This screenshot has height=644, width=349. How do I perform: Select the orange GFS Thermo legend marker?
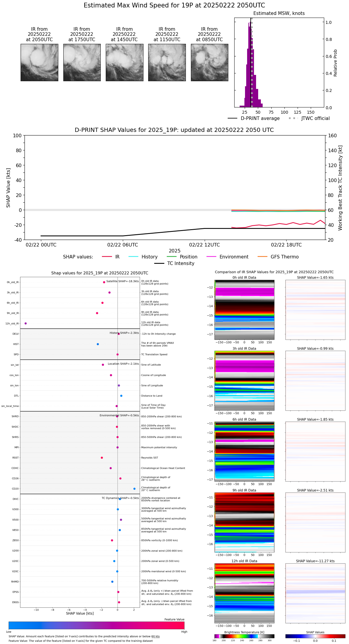pyautogui.click(x=262, y=257)
